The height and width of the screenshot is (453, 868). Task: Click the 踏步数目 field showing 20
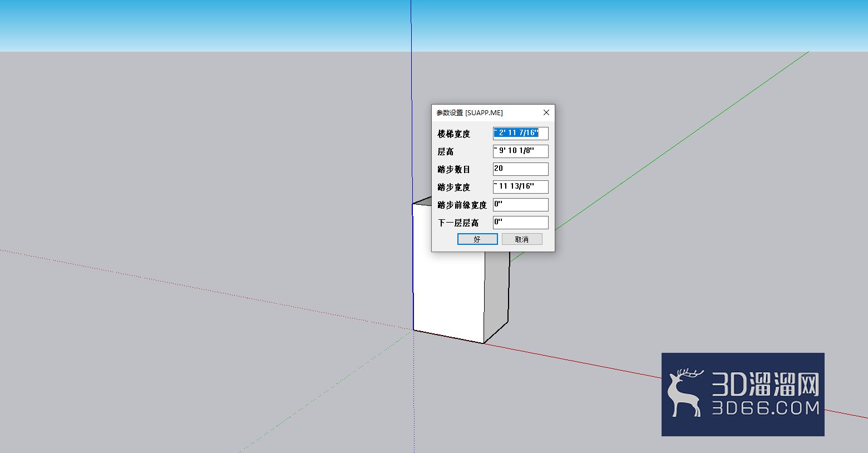520,169
